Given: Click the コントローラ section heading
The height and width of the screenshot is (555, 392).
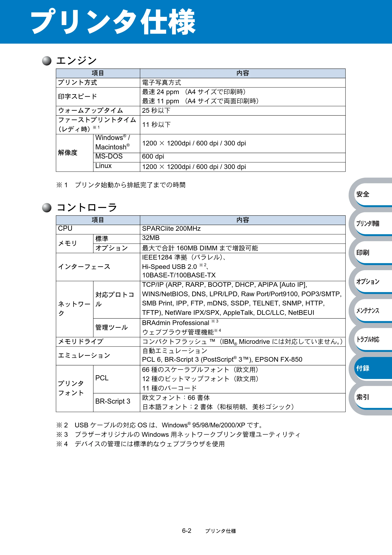Looking at the screenshot, I should pos(86,207).
